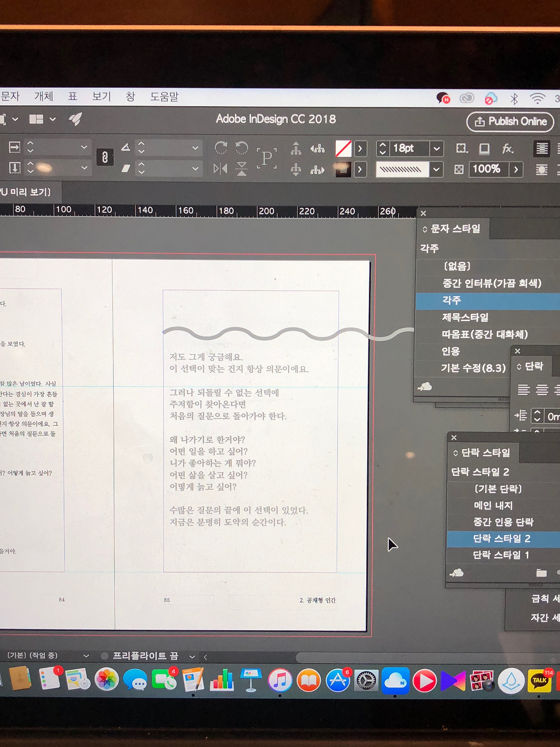Open the 창 menu

130,96
